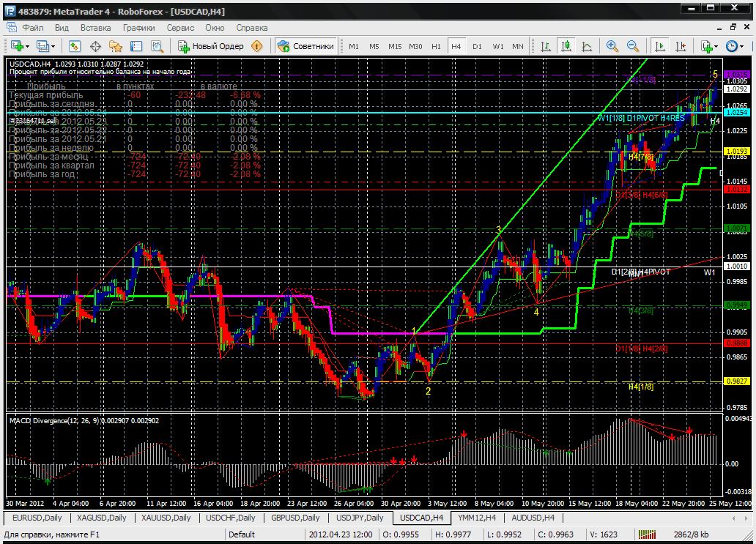Screen dimensions: 756x544
Task: Zoom out on the chart
Action: [633, 46]
